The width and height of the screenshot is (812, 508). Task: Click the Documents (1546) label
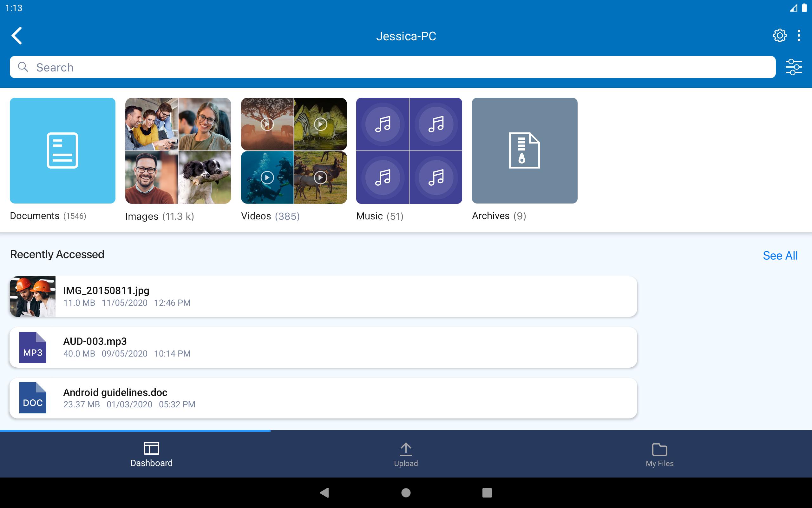[48, 216]
